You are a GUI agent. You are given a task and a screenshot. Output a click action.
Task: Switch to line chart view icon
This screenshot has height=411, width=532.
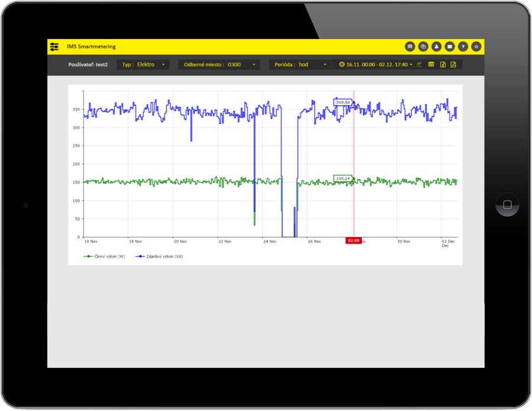(419, 64)
